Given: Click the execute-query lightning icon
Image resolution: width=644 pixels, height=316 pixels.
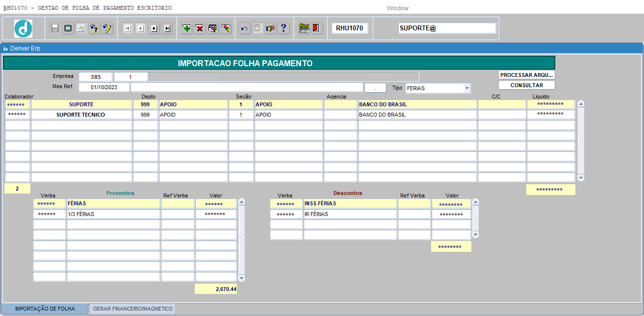Looking at the screenshot, I should point(107,28).
